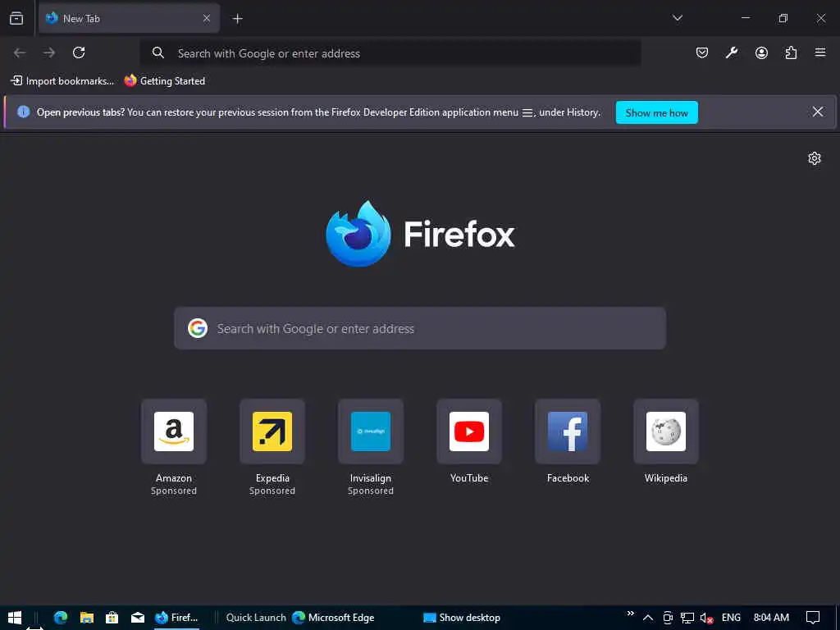Click the Show me how button
840x630 pixels.
[x=657, y=112]
